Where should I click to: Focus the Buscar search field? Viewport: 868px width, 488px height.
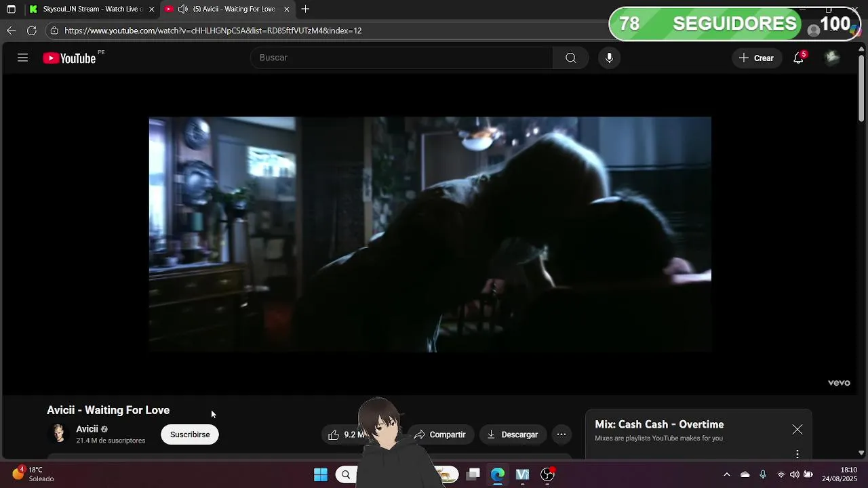401,58
